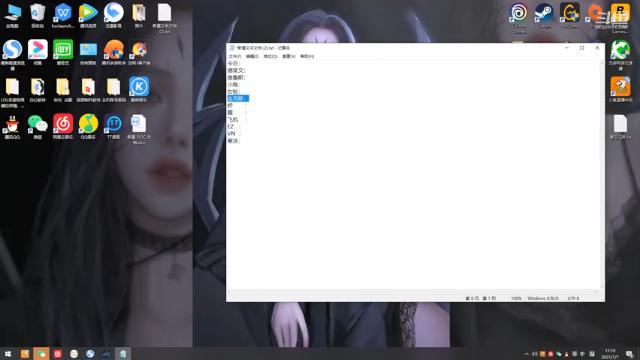Open the photos folder in the top desktop row

[139, 16]
